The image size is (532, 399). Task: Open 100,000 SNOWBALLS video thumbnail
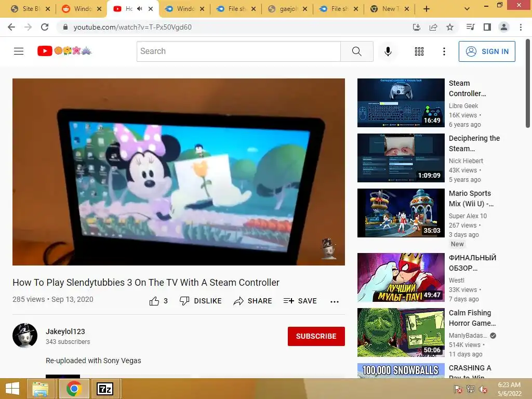[401, 370]
